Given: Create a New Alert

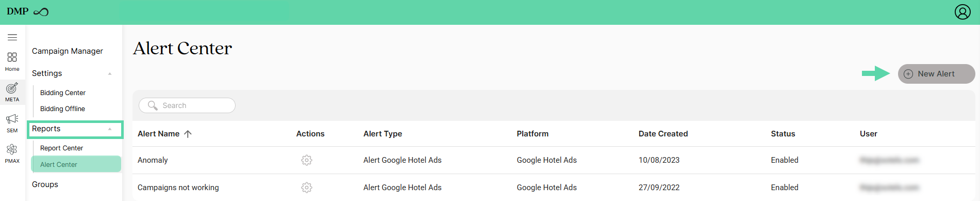Looking at the screenshot, I should (x=936, y=74).
